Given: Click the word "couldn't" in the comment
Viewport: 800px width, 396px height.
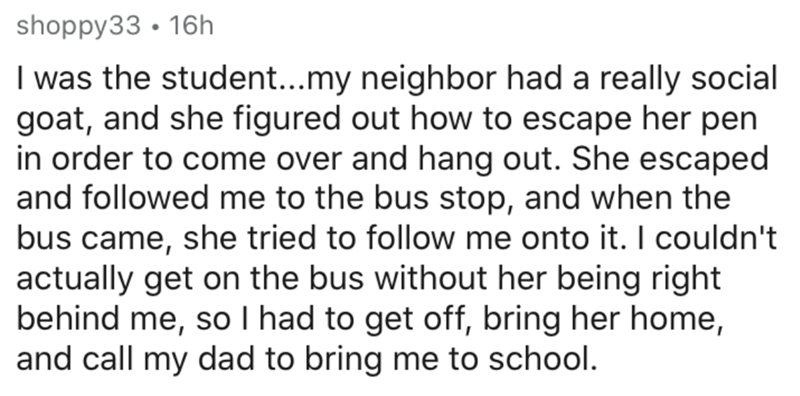Looking at the screenshot, I should (x=716, y=238).
